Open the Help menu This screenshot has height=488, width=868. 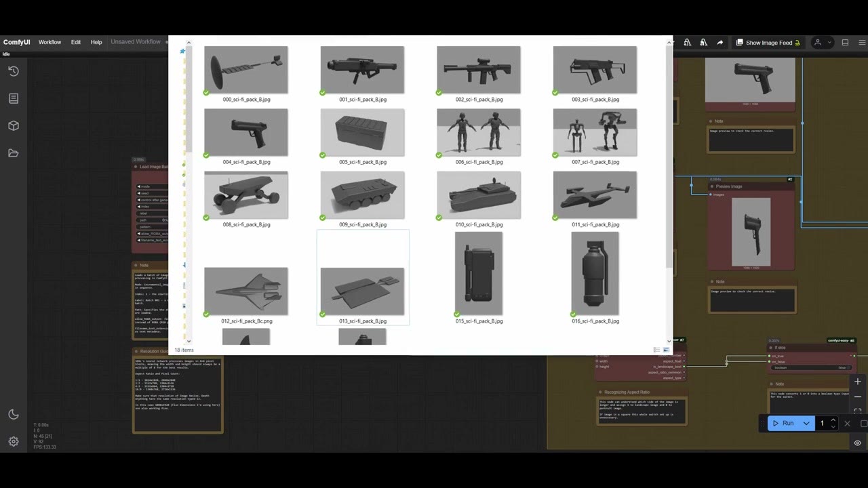[96, 42]
